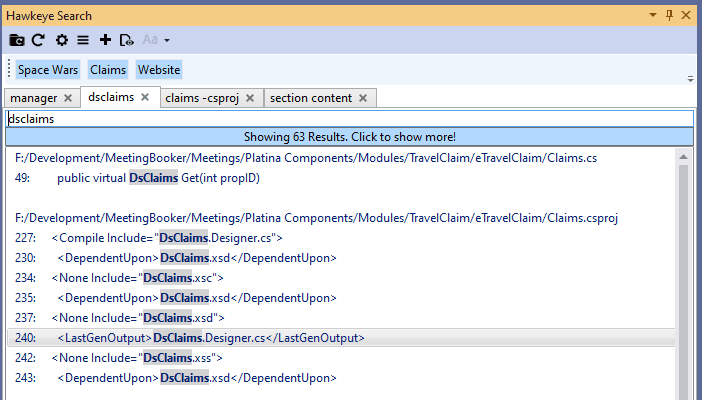The width and height of the screenshot is (702, 400).
Task: Select the Website filter button
Action: (x=159, y=70)
